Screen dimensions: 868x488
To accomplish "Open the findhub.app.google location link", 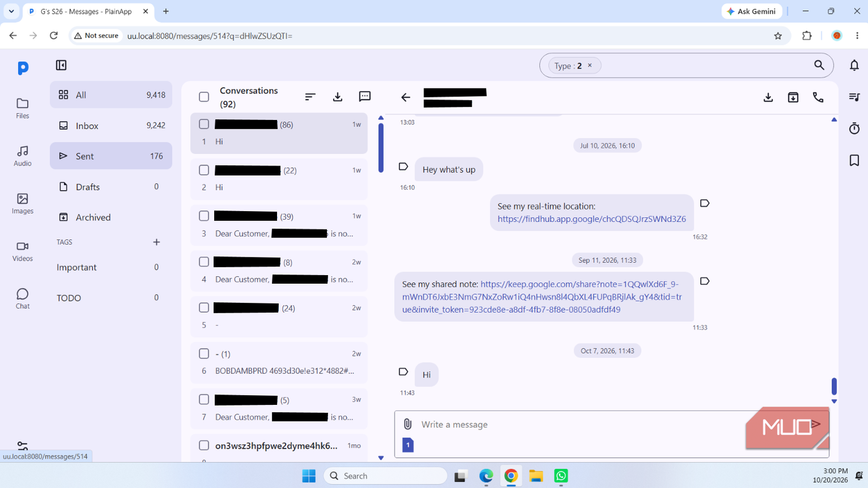I will click(592, 218).
